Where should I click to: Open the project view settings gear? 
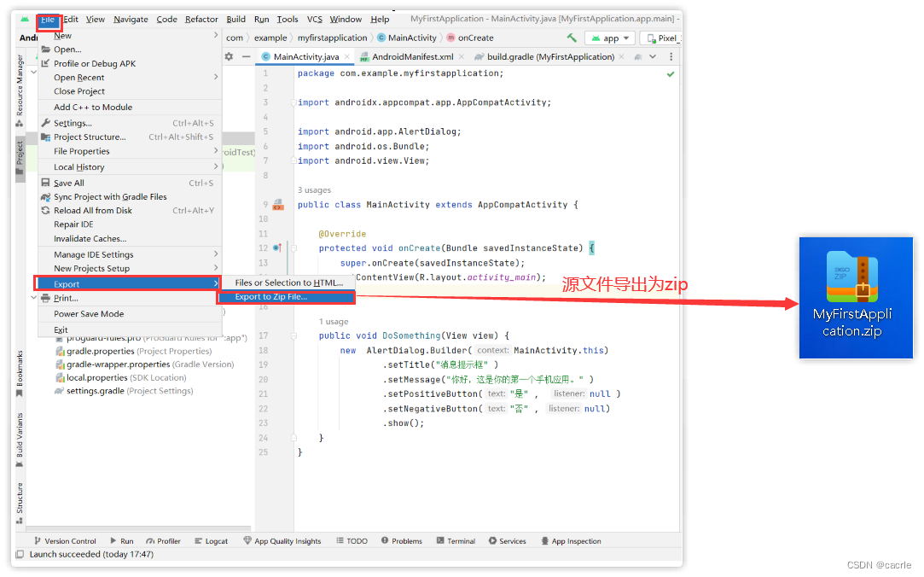point(229,56)
